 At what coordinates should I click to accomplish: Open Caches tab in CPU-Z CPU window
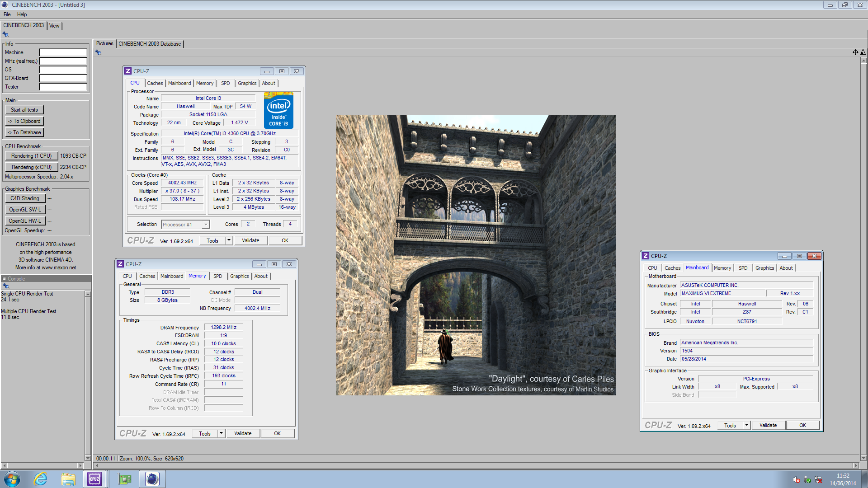[x=155, y=83]
